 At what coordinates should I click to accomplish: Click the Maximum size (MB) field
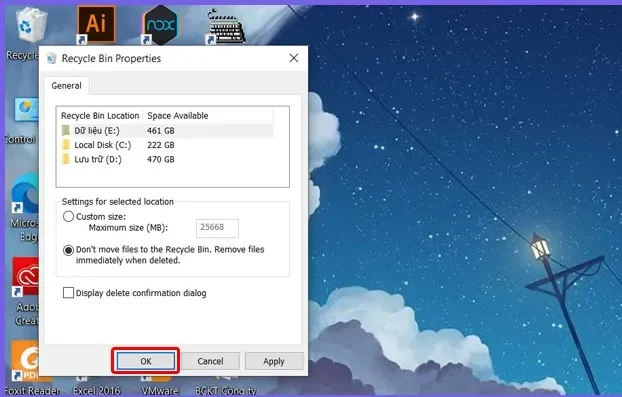217,228
